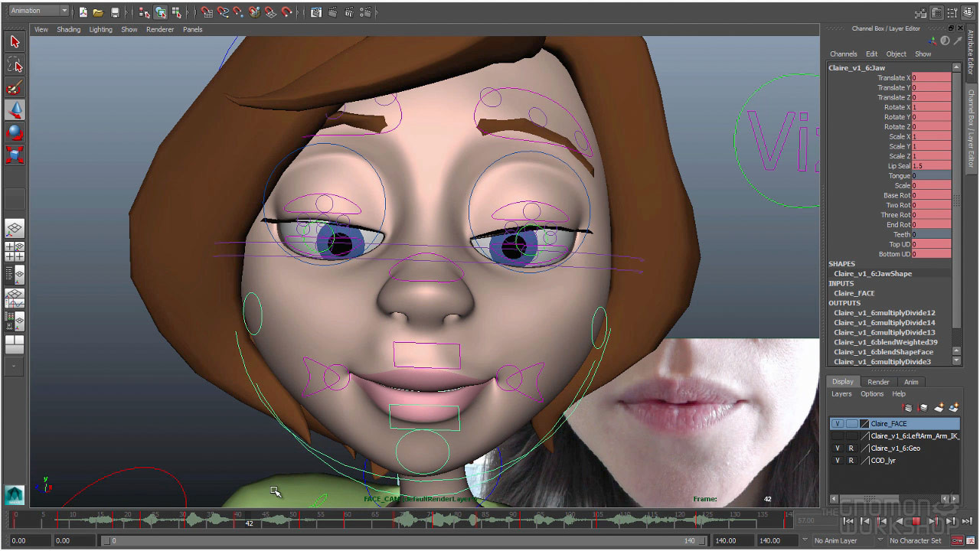Screen dimensions: 980x551
Task: Activate the Lasso select tool
Action: (15, 64)
